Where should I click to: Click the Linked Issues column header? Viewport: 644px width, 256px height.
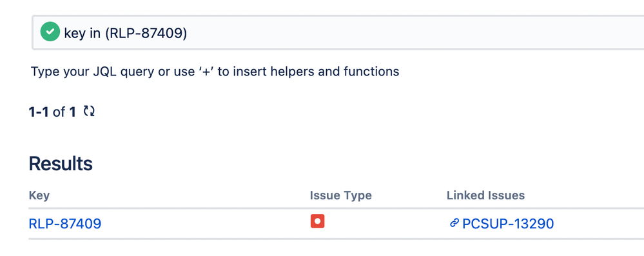tap(486, 195)
